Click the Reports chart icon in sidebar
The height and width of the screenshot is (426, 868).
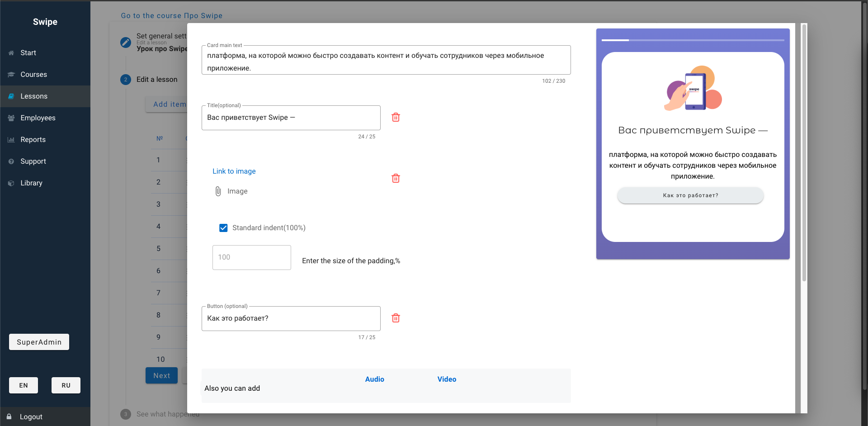tap(11, 140)
